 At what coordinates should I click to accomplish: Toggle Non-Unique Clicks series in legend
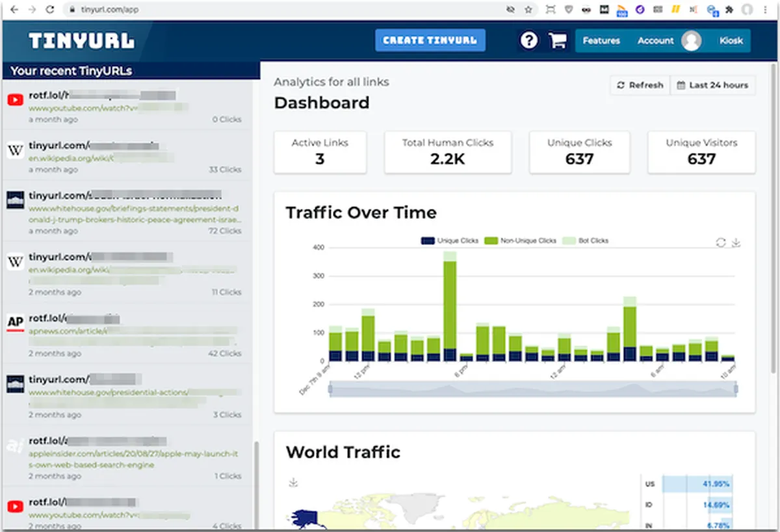520,240
